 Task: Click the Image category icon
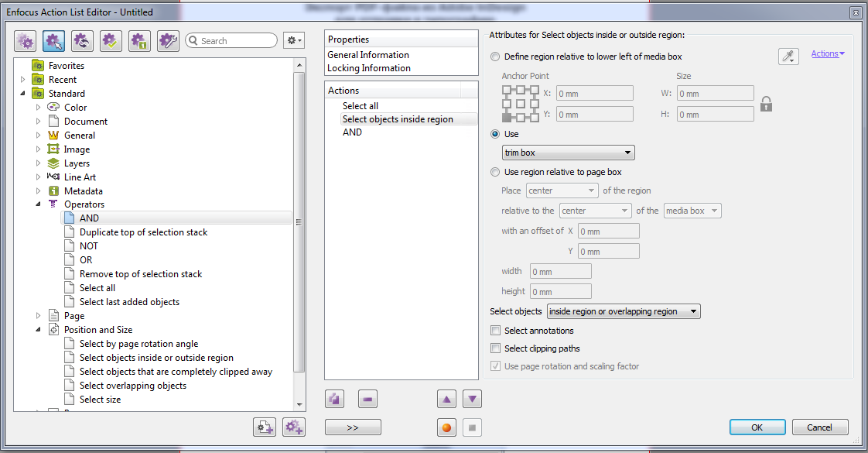click(x=53, y=149)
